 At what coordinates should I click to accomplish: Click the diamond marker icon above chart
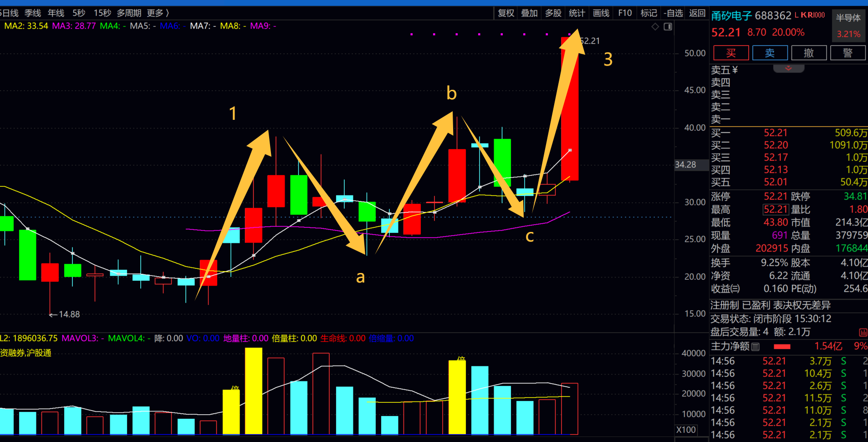(655, 27)
